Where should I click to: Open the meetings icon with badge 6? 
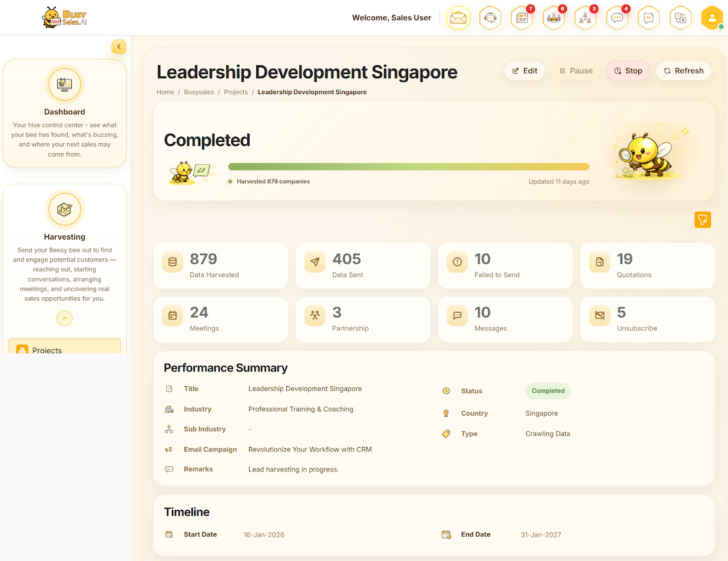click(x=554, y=18)
